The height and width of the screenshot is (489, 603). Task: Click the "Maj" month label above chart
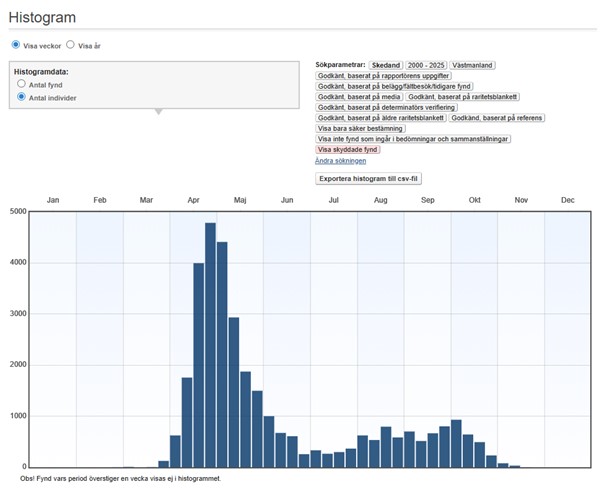(240, 201)
